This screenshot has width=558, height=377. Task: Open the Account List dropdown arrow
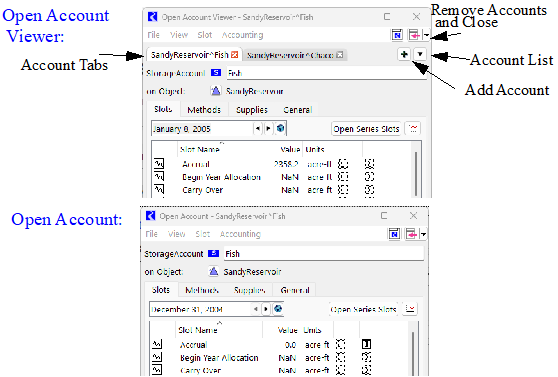[420, 54]
